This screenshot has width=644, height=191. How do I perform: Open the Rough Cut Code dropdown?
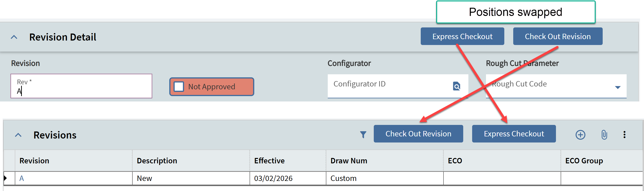(617, 87)
